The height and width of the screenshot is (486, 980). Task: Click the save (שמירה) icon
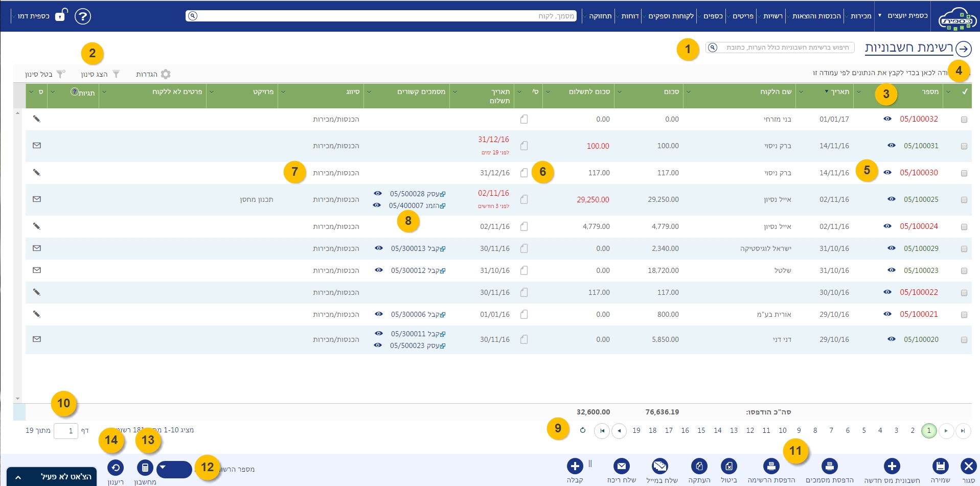tap(940, 466)
